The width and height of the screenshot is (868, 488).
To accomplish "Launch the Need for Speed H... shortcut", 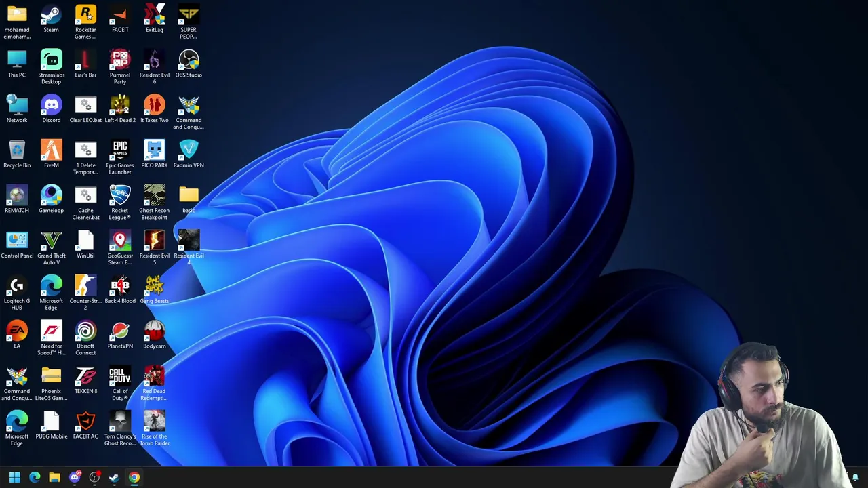I will point(51,338).
